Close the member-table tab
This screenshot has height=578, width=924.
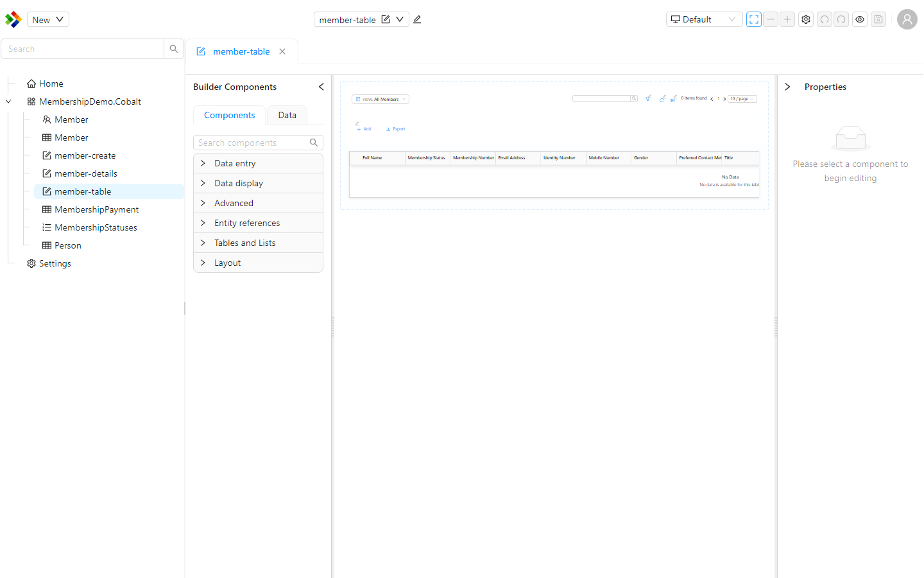click(282, 51)
